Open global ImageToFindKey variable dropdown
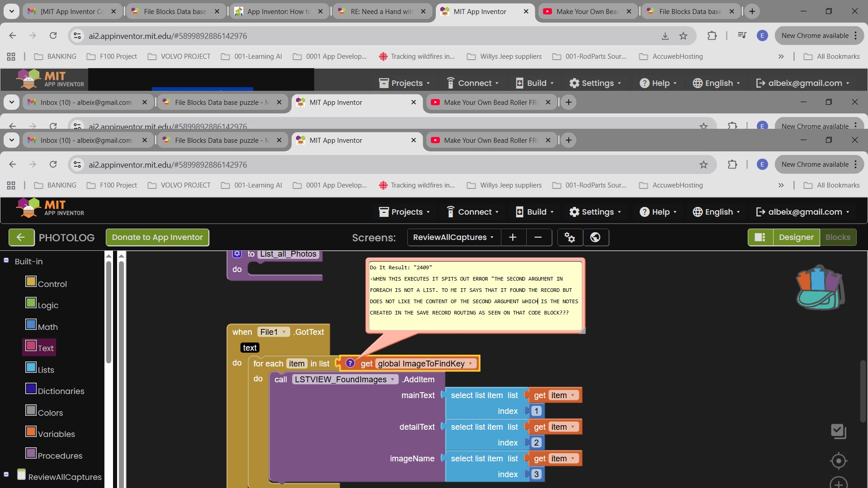 click(471, 364)
